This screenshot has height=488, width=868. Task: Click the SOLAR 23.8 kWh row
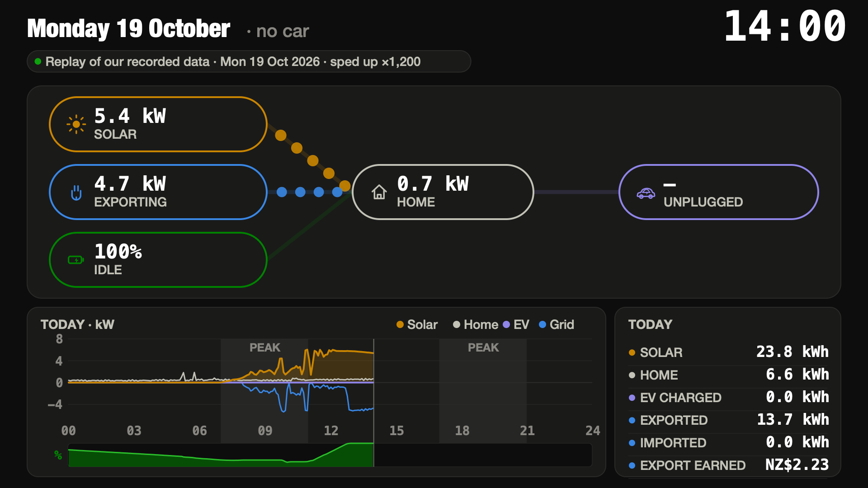click(x=729, y=352)
